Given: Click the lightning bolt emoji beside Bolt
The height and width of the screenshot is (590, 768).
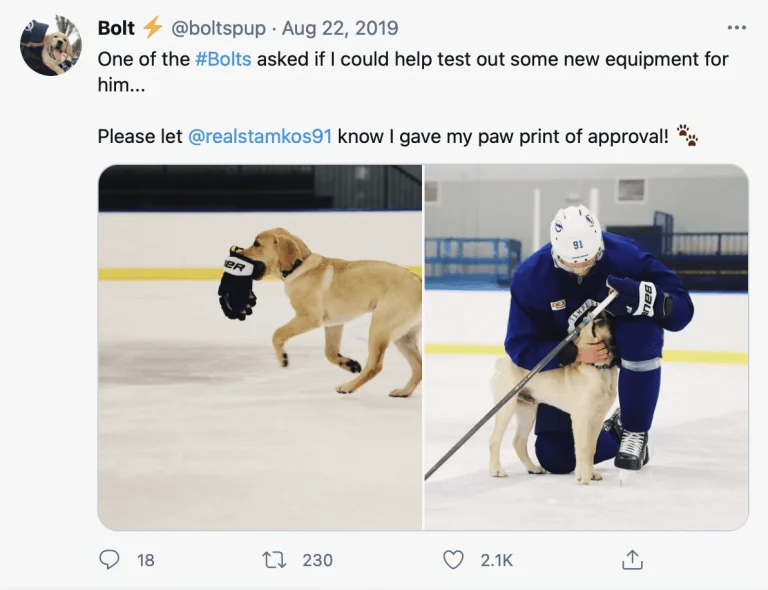Looking at the screenshot, I should point(152,28).
